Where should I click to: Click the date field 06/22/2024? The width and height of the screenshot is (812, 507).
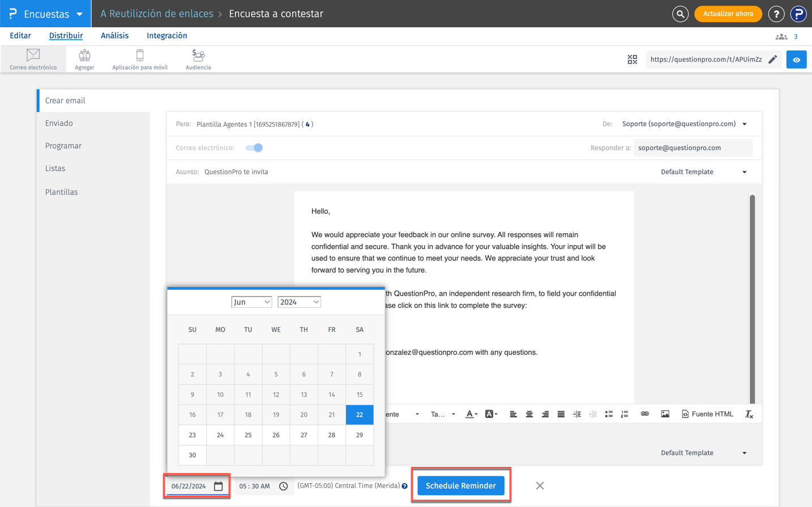point(189,486)
